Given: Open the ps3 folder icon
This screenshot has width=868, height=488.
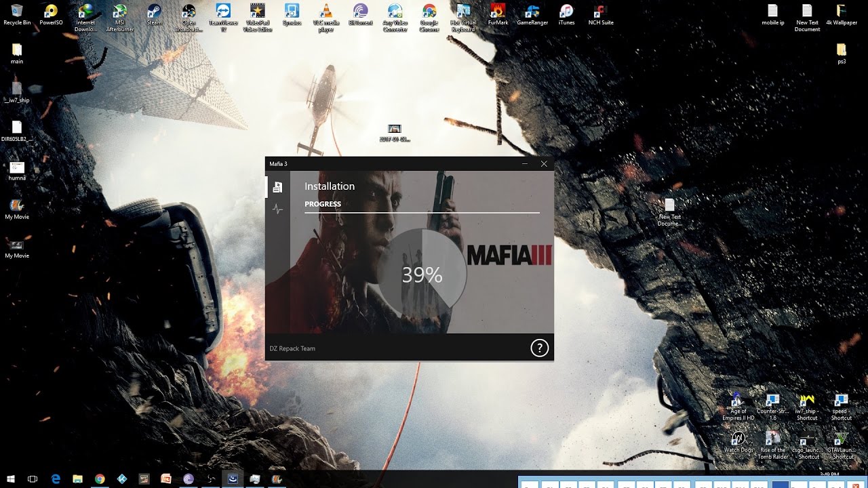Looking at the screenshot, I should coord(842,54).
